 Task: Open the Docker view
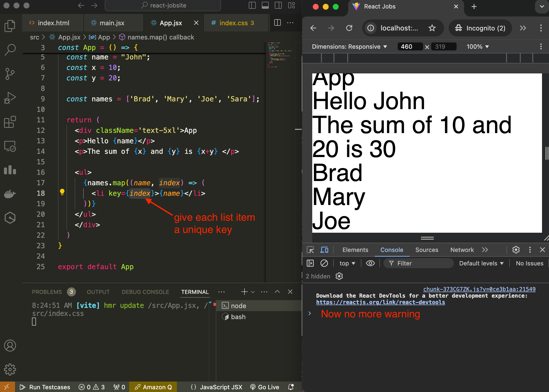coord(10,194)
